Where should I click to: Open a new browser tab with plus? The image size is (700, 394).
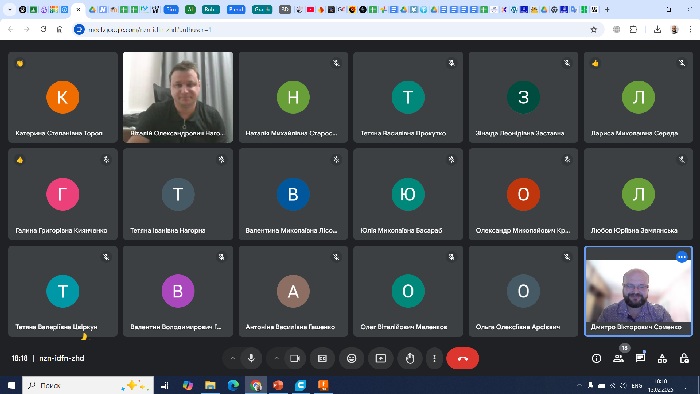click(x=607, y=9)
